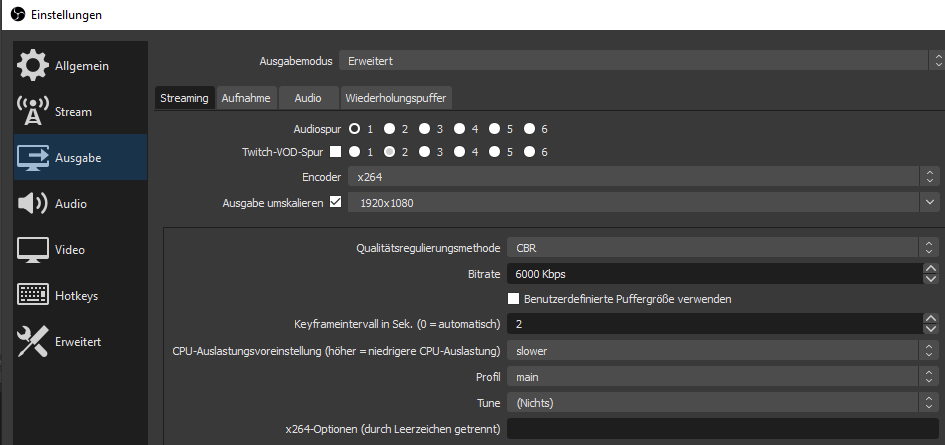Open the Video monitor icon
The width and height of the screenshot is (945, 445).
(33, 250)
